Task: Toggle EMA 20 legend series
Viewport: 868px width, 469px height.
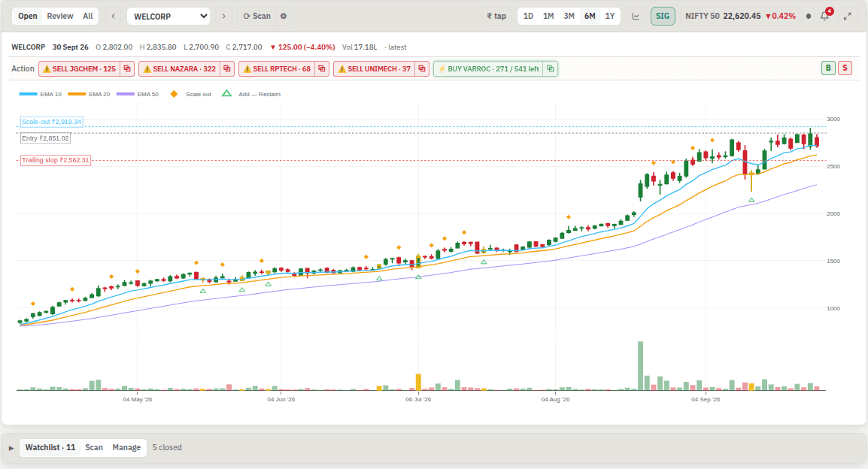Action: 89,94
